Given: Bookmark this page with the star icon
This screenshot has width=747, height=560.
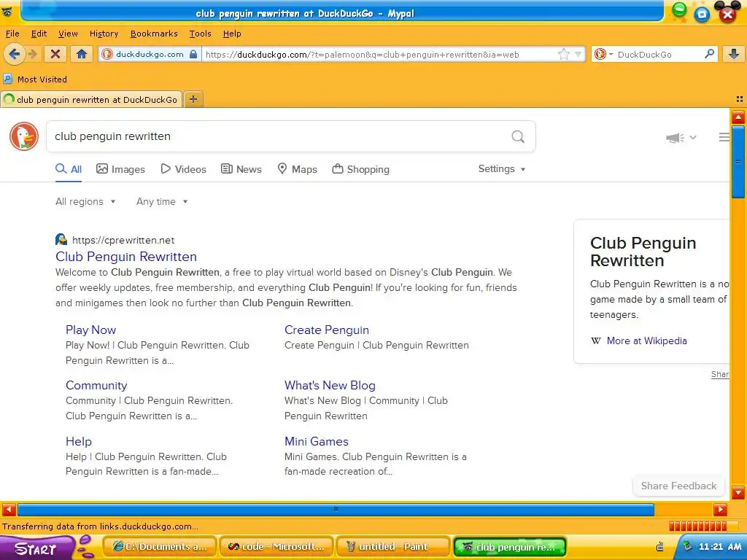Looking at the screenshot, I should click(564, 54).
